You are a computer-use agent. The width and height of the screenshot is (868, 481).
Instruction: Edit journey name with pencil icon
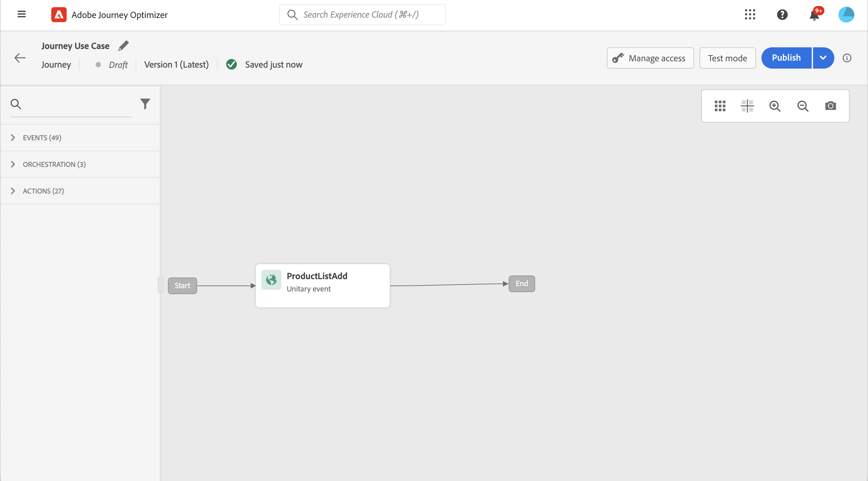[123, 46]
